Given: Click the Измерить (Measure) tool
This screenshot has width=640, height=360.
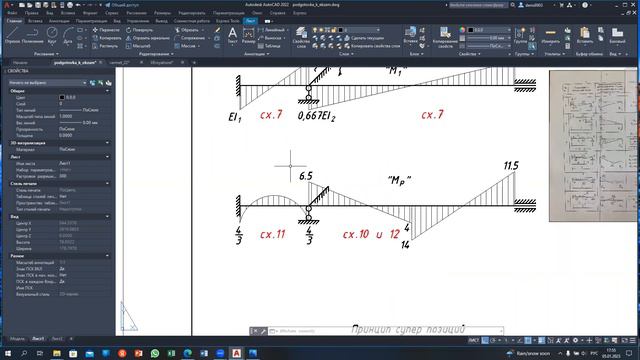Looking at the screenshot, I should point(551,36).
